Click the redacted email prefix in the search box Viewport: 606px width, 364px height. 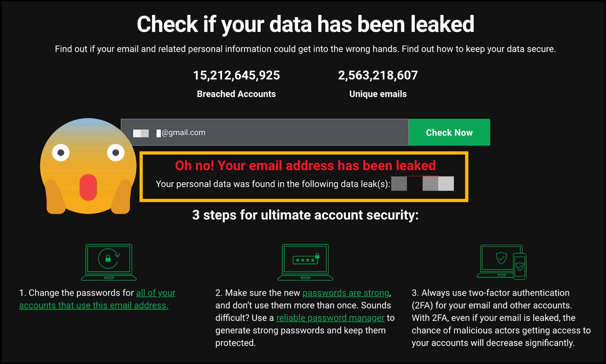(x=140, y=132)
